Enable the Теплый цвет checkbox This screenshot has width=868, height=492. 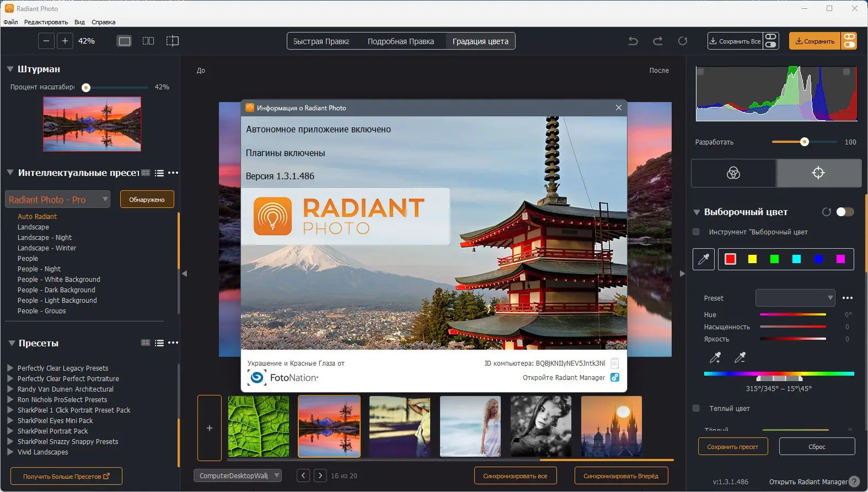click(x=696, y=408)
